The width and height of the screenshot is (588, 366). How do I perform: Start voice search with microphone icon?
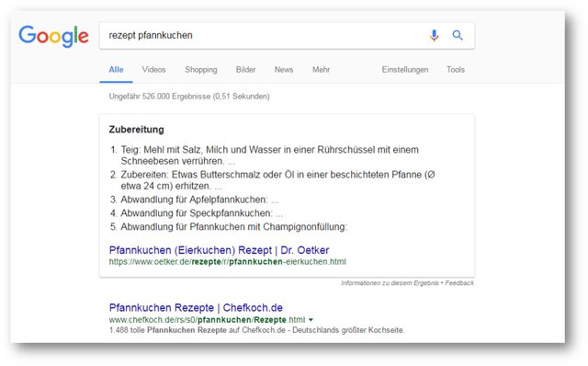pos(434,35)
